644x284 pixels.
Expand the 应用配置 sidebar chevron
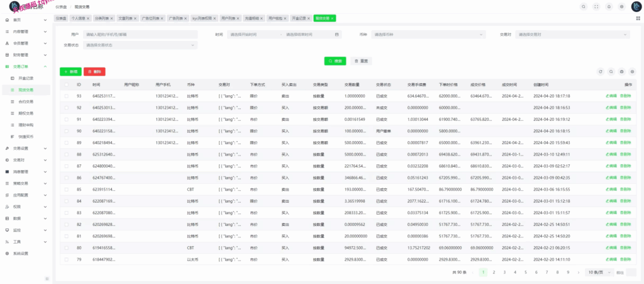tap(45, 195)
